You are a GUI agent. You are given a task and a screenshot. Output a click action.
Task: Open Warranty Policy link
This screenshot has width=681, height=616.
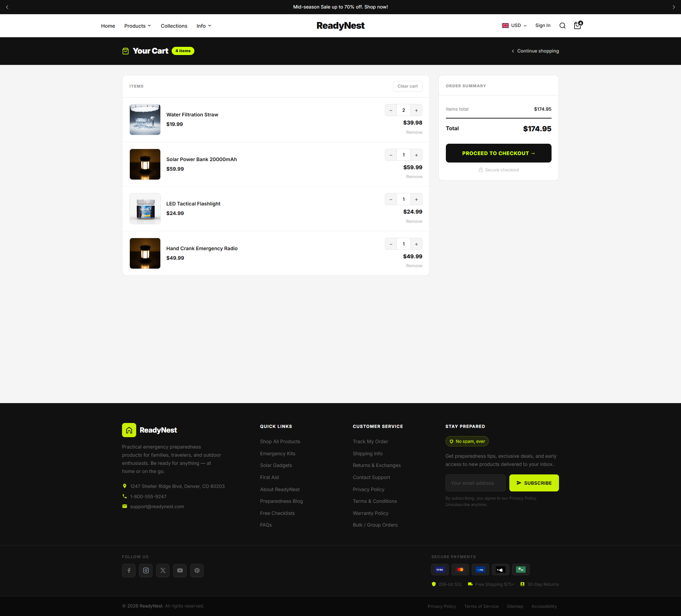point(370,513)
